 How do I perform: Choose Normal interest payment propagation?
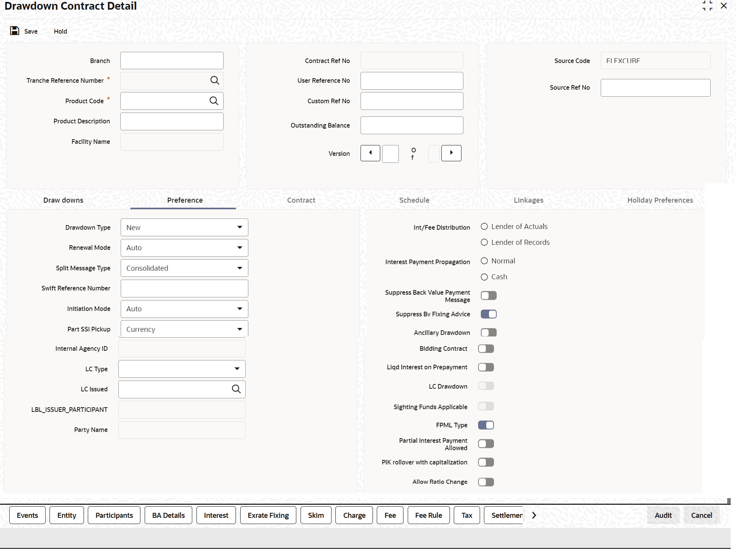click(484, 261)
